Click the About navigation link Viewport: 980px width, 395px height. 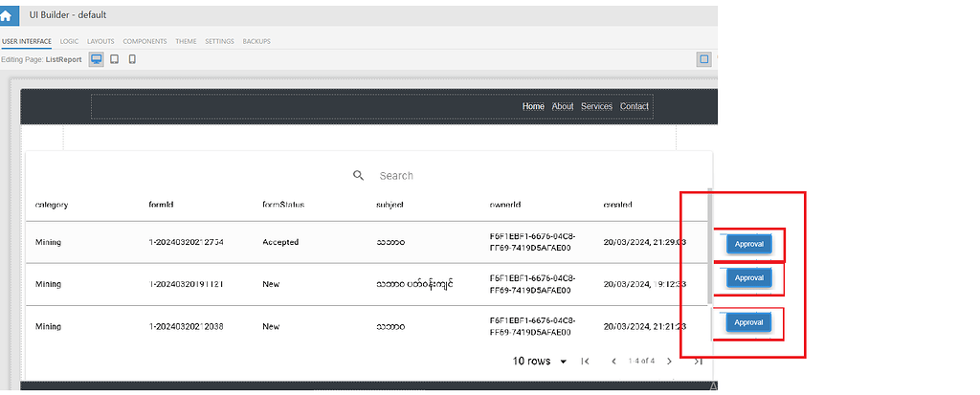tap(563, 106)
